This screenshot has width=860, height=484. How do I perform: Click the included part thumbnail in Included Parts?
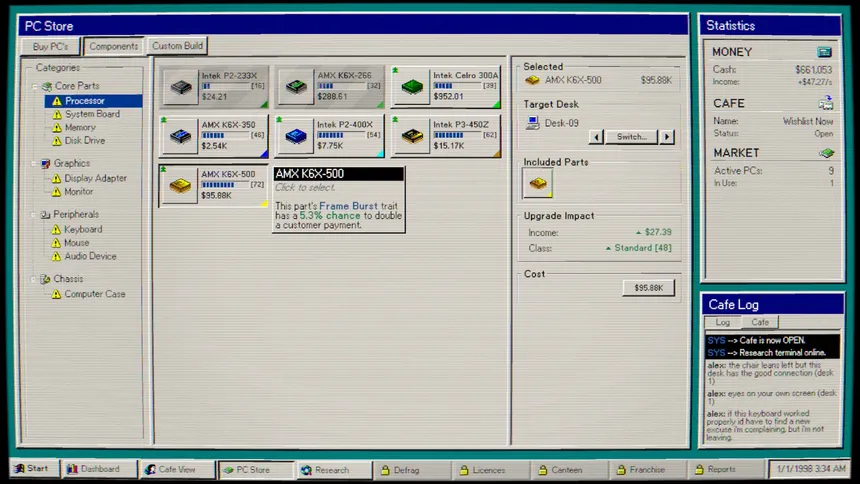[x=538, y=183]
